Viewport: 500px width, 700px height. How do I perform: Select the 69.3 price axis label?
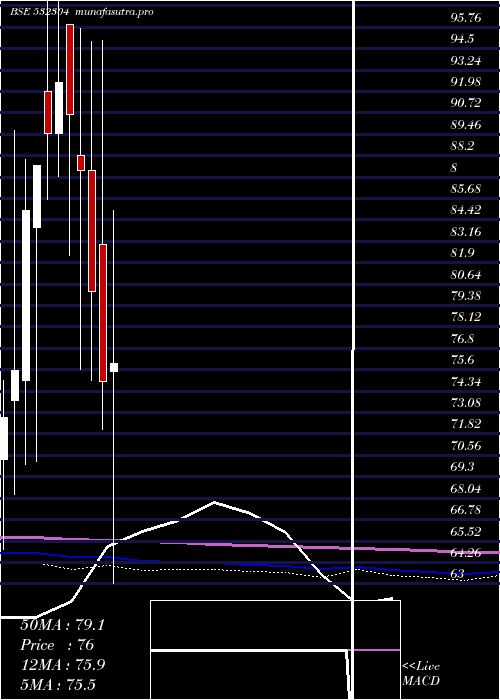coord(462,467)
